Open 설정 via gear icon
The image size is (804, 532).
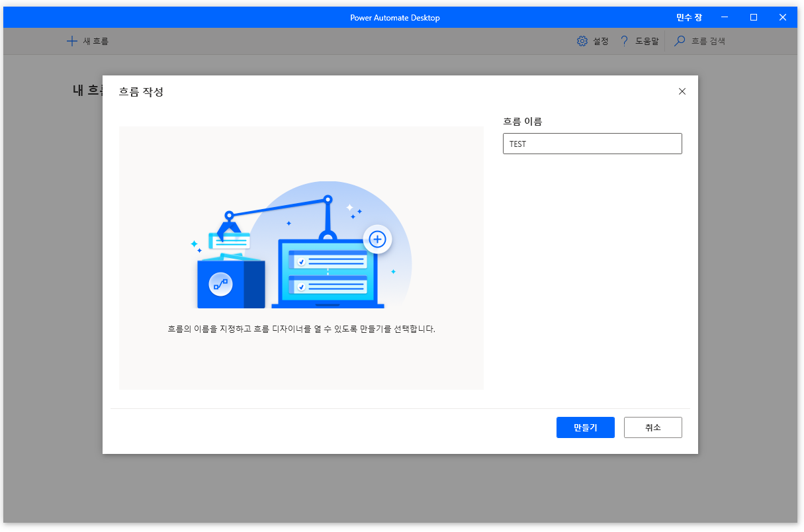[582, 41]
